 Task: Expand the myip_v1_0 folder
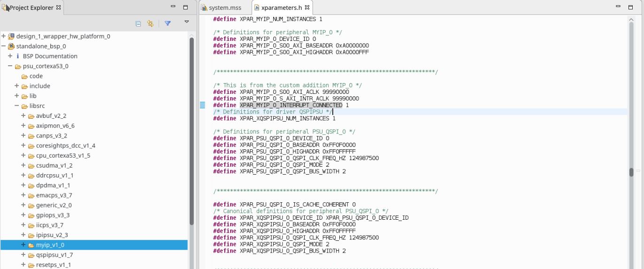point(23,245)
